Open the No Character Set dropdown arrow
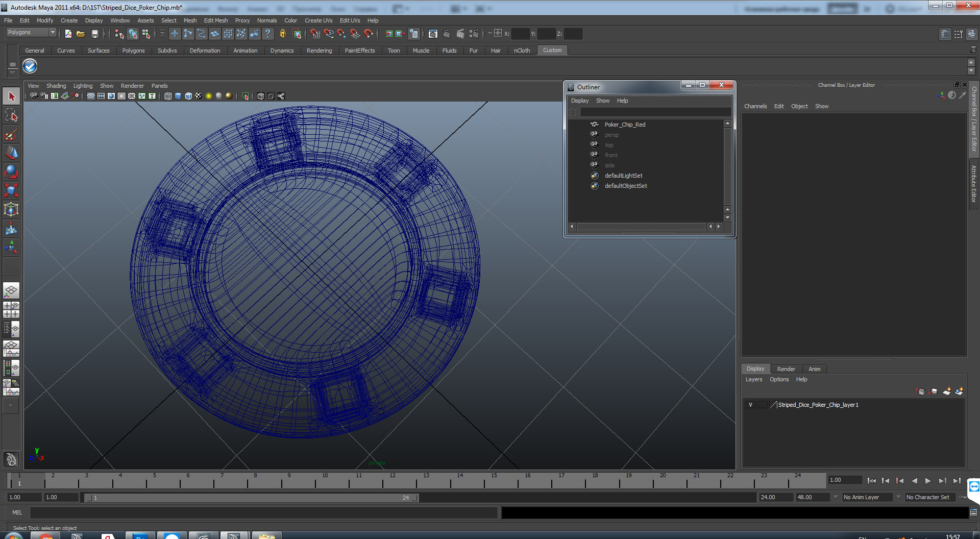 tap(898, 497)
